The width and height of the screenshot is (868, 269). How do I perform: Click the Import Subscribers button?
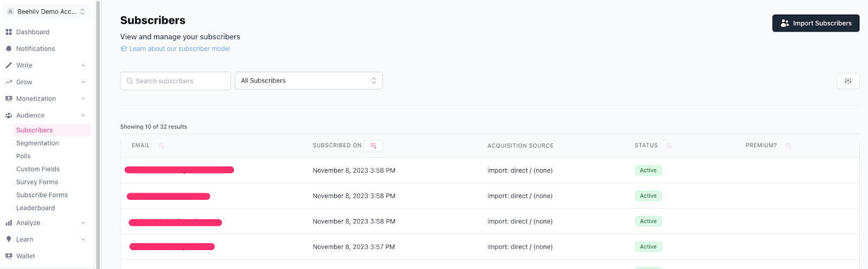point(815,23)
